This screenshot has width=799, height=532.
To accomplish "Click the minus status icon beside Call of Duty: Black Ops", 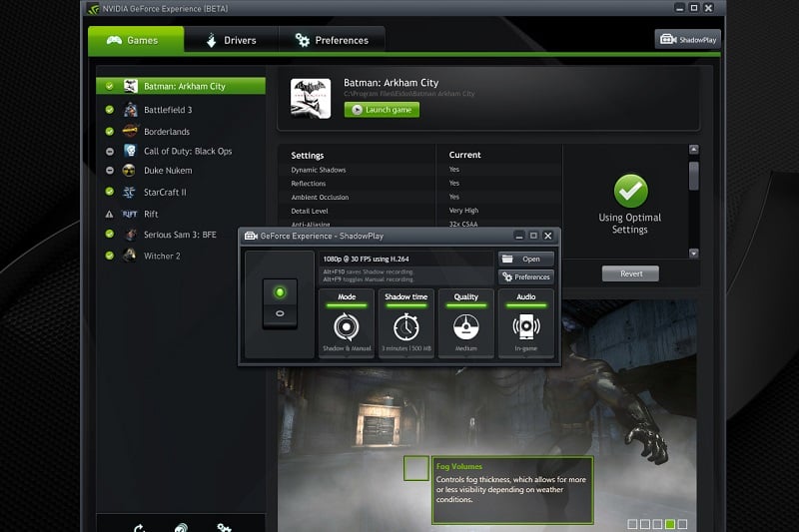I will point(110,151).
